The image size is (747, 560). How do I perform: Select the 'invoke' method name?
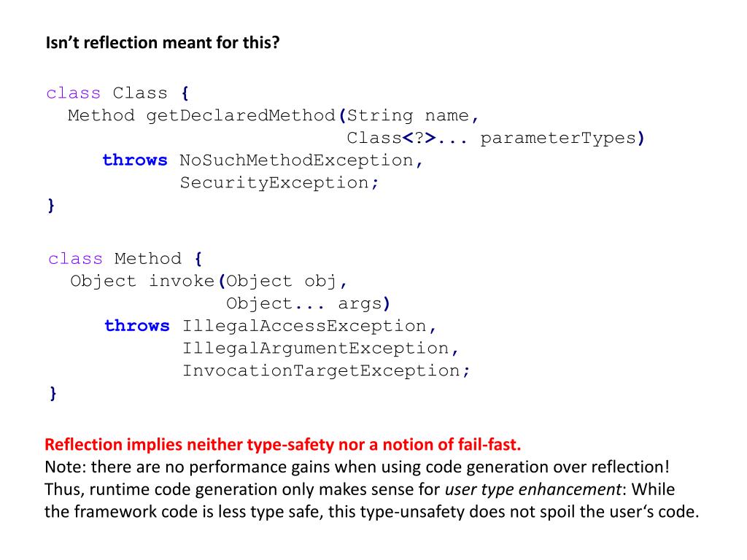point(182,281)
